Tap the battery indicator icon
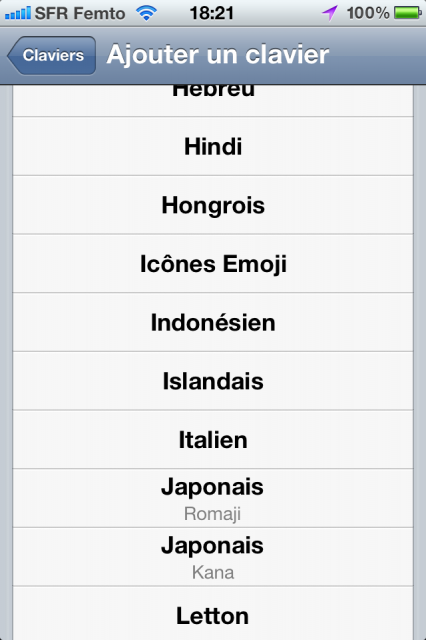Image resolution: width=426 pixels, height=640 pixels. (x=408, y=13)
